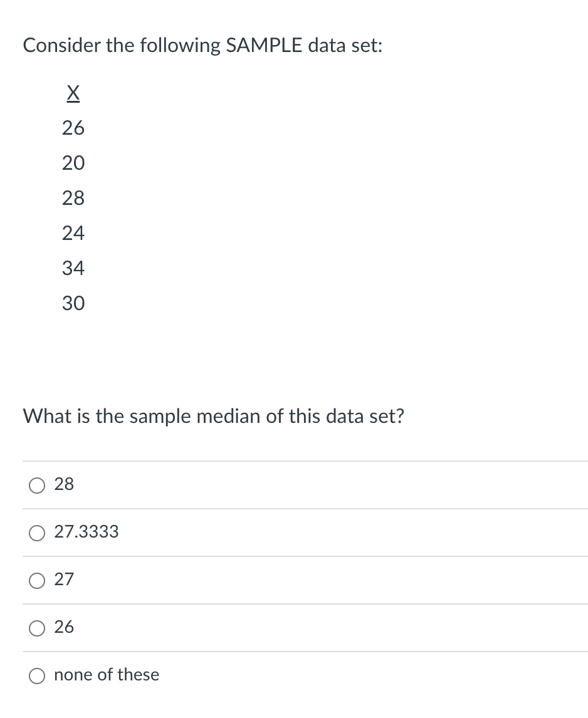Click the data value 28
The image size is (588, 718).
click(73, 198)
